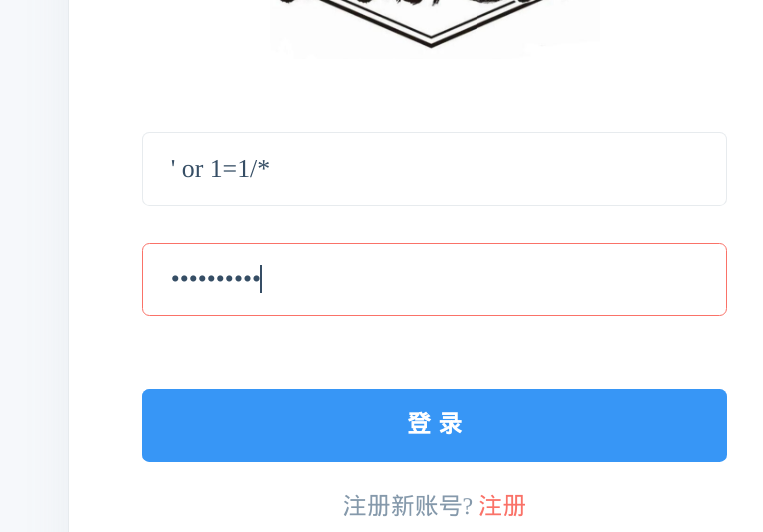Place cursor after "/*" in username field
763x532 pixels.
pos(270,169)
